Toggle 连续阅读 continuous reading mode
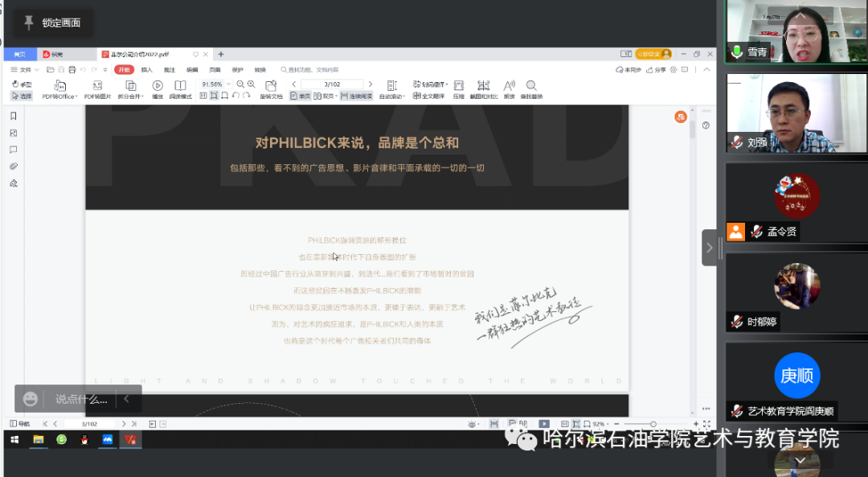This screenshot has height=477, width=868. [x=356, y=96]
